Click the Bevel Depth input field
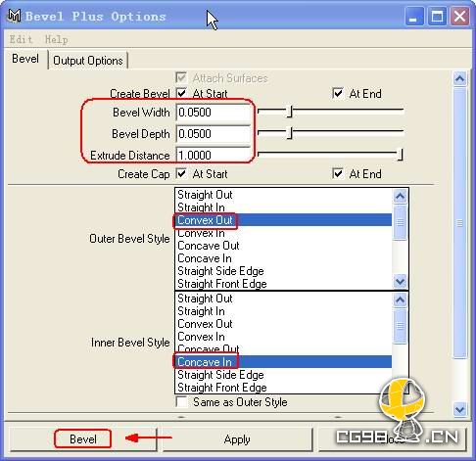Screen dimensions: 476x461 (214, 134)
